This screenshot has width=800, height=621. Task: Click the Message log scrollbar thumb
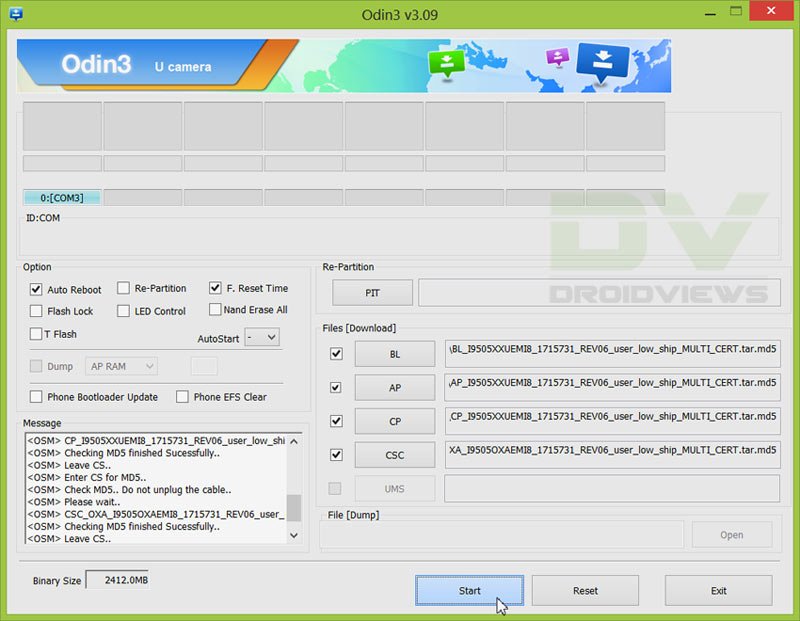pyautogui.click(x=294, y=507)
